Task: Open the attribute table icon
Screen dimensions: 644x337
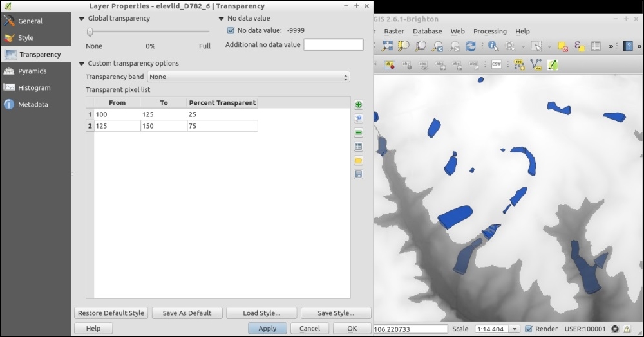Action: coord(596,46)
